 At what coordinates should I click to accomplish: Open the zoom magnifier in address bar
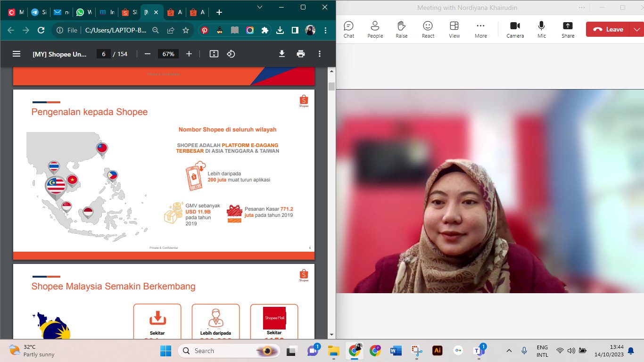156,30
